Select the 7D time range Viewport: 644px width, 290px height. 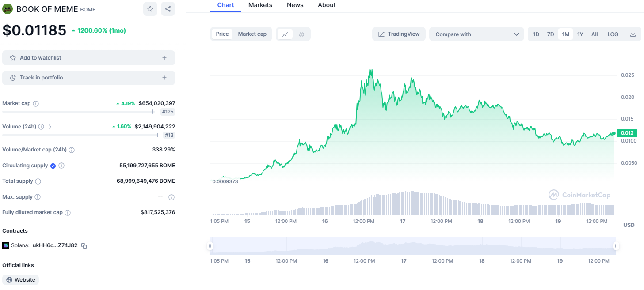[550, 34]
